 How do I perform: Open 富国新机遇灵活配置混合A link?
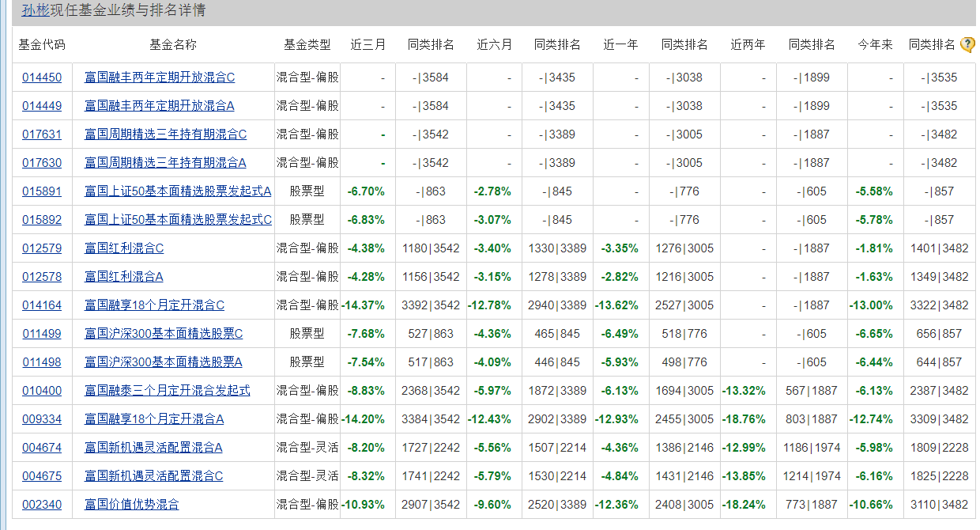coord(153,448)
